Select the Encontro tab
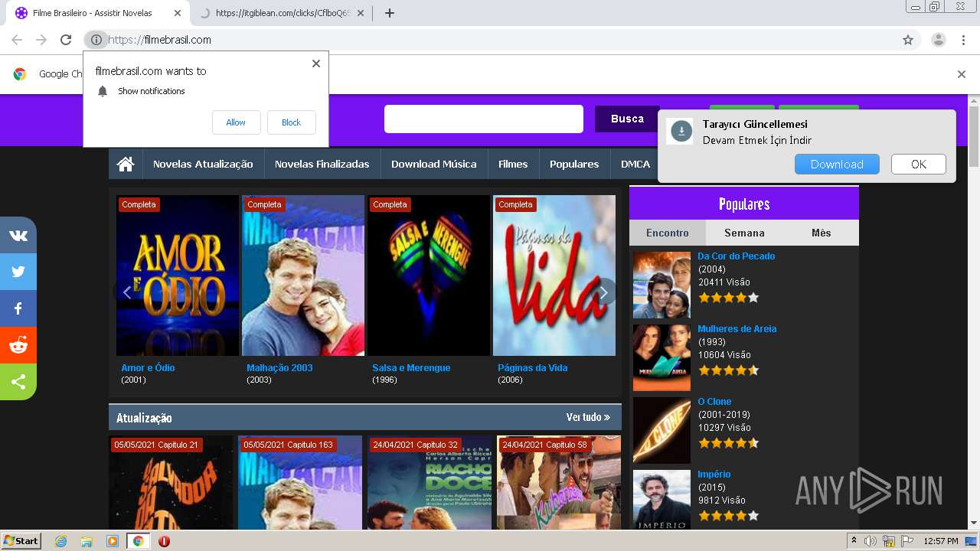 (667, 233)
